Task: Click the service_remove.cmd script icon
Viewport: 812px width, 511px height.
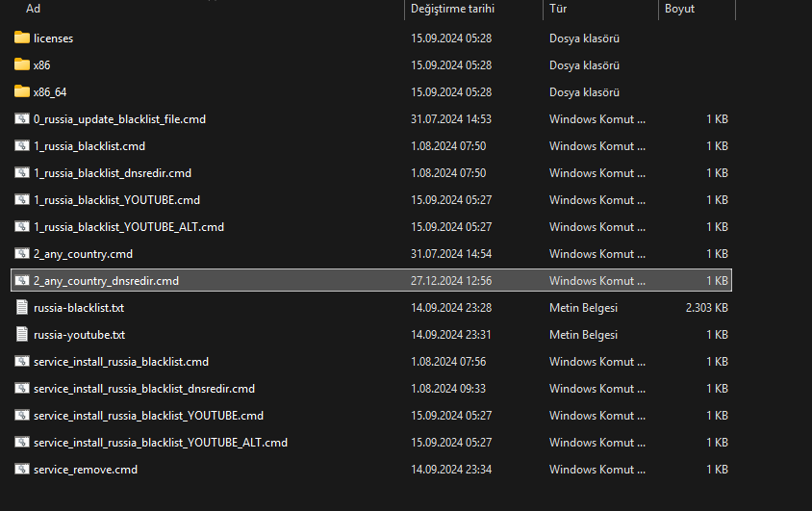Action: click(x=22, y=470)
